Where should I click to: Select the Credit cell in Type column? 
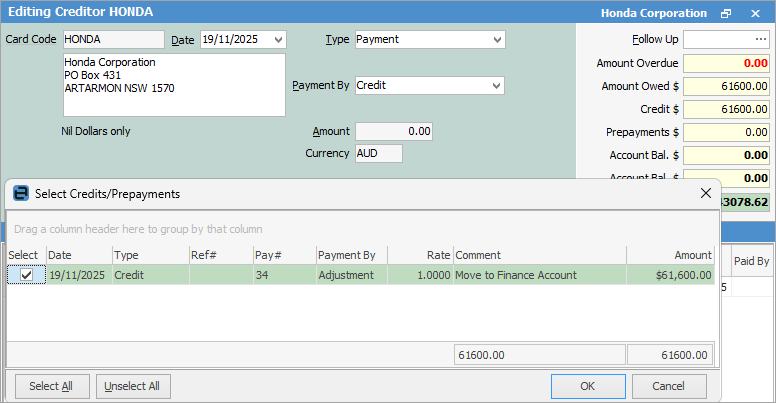(x=151, y=275)
